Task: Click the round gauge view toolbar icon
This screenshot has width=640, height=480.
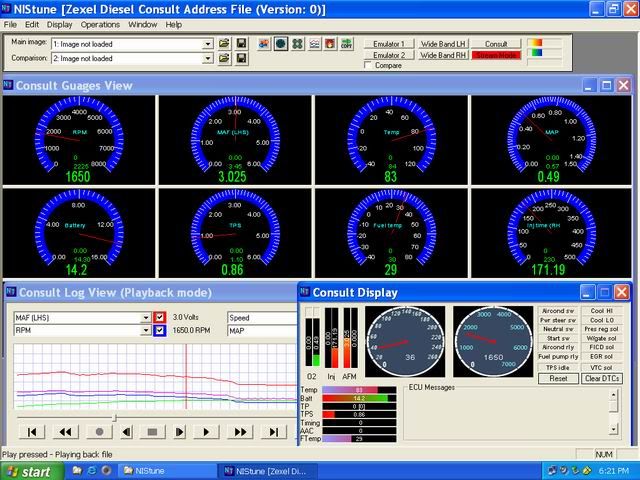Action: click(x=281, y=44)
